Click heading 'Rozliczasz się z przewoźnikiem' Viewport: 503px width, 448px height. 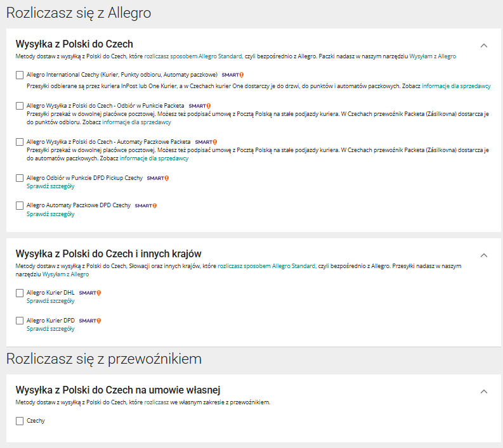pyautogui.click(x=104, y=359)
